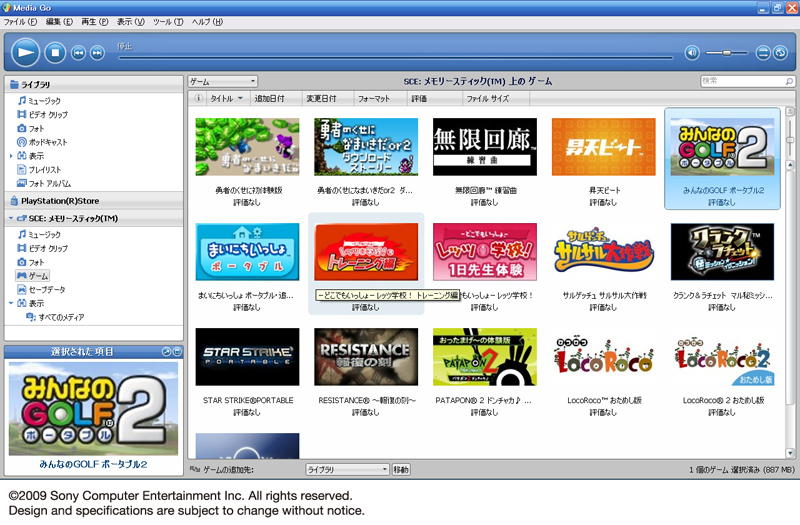Click the magnifier icon in the search box
The image size is (800, 525).
tap(789, 81)
